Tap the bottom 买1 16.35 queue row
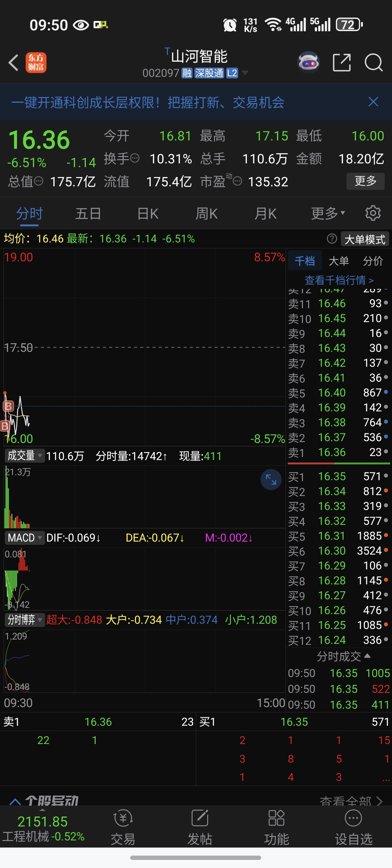The image size is (392, 868). click(x=294, y=722)
